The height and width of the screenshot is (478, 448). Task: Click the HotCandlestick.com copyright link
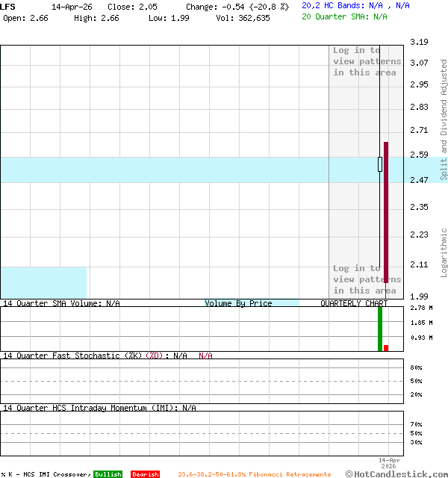pyautogui.click(x=396, y=474)
